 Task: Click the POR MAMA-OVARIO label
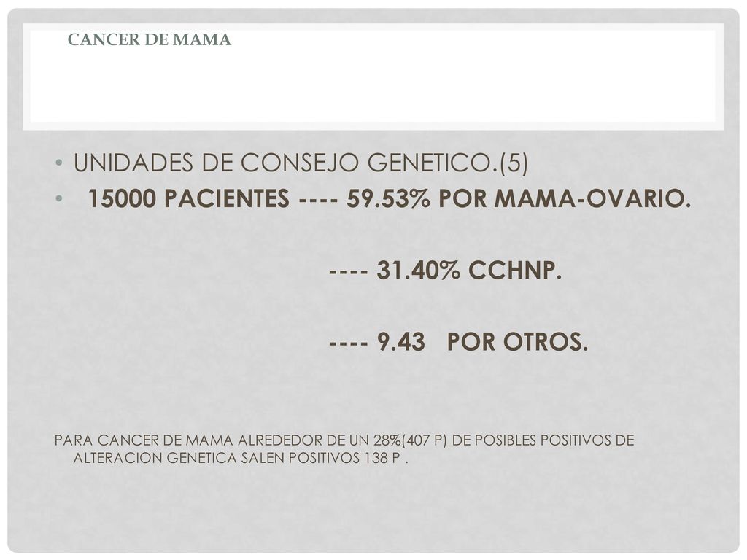[x=565, y=198]
